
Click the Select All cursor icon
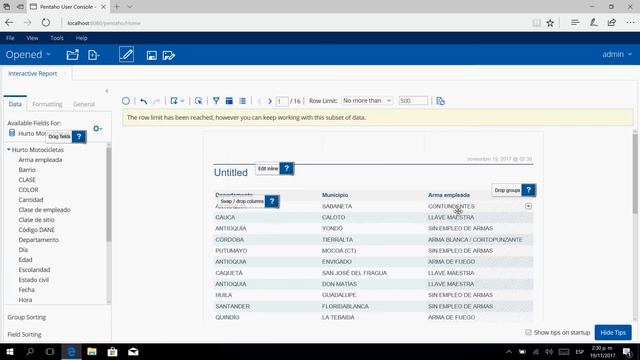pos(198,101)
